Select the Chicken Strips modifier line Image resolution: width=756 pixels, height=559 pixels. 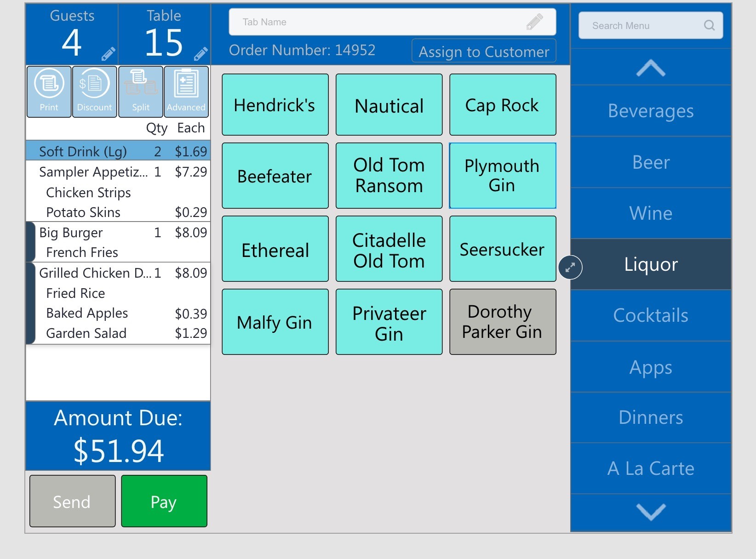point(118,192)
